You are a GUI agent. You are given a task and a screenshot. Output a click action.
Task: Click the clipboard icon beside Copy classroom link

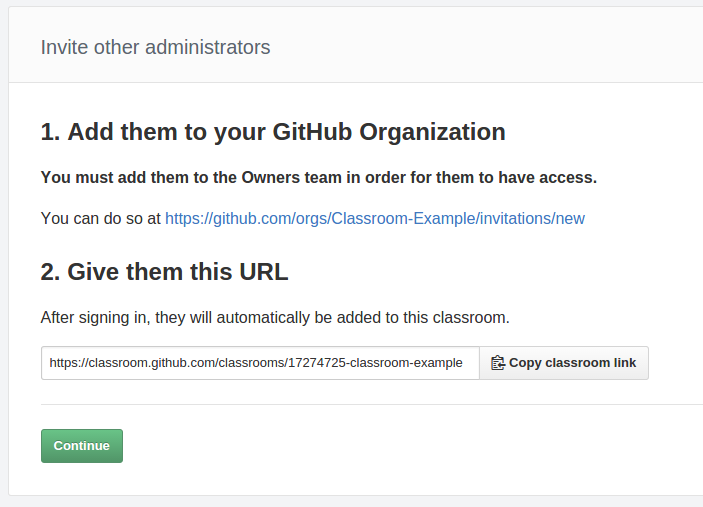[x=498, y=363]
